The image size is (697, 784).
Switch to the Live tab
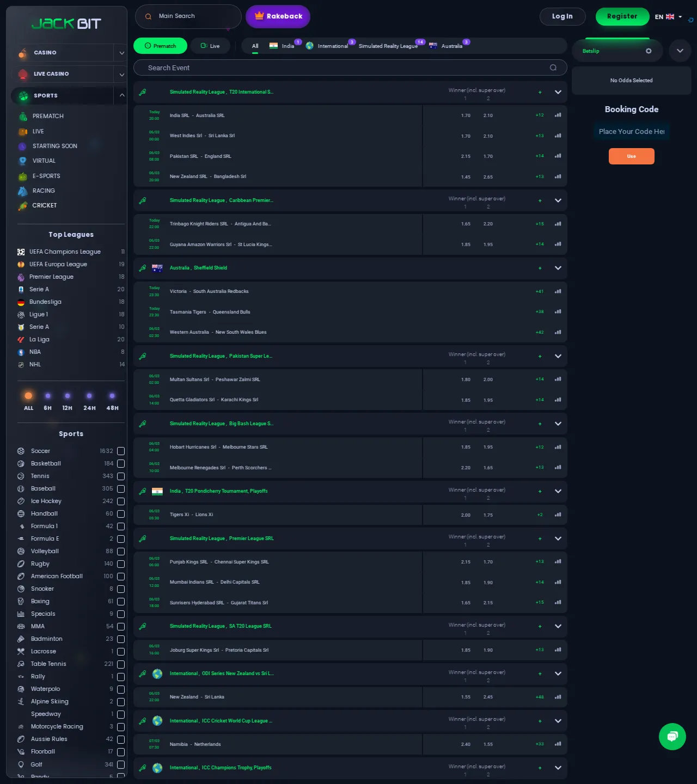pos(210,46)
